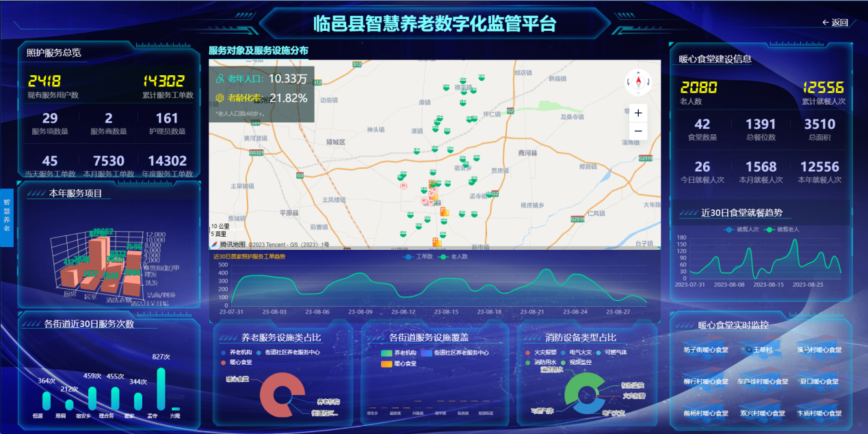Click the Tencent Maps logo
This screenshot has width=868, height=434.
215,244
